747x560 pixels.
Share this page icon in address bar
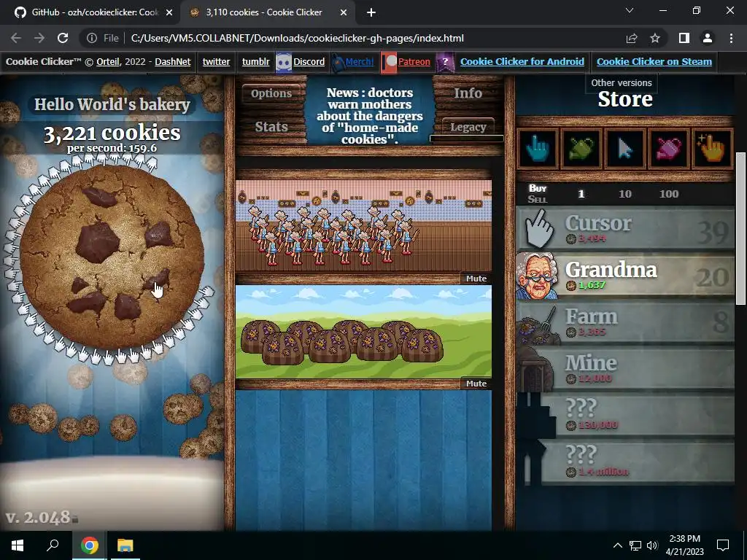632,38
